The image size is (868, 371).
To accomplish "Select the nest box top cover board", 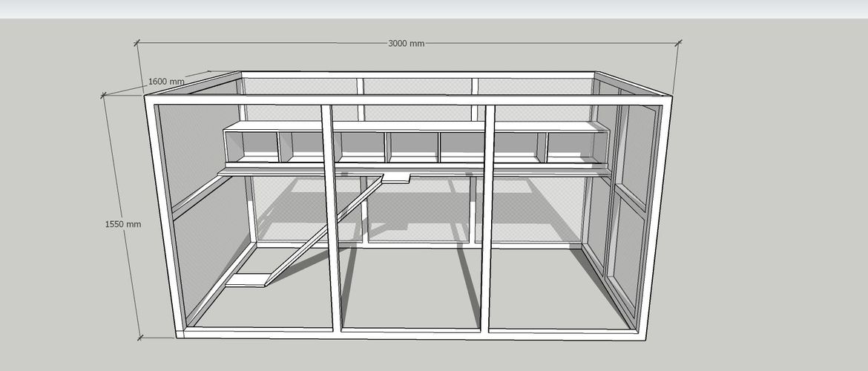I will click(415, 127).
